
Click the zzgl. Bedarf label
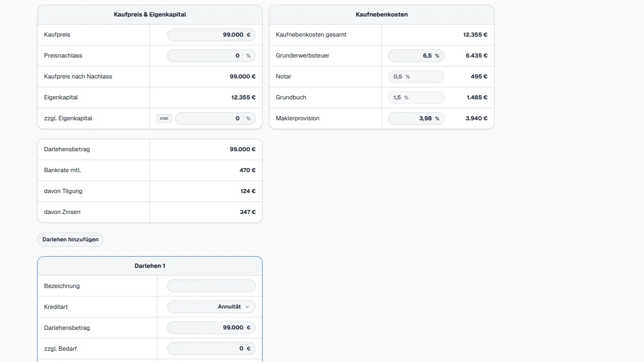[x=60, y=348]
